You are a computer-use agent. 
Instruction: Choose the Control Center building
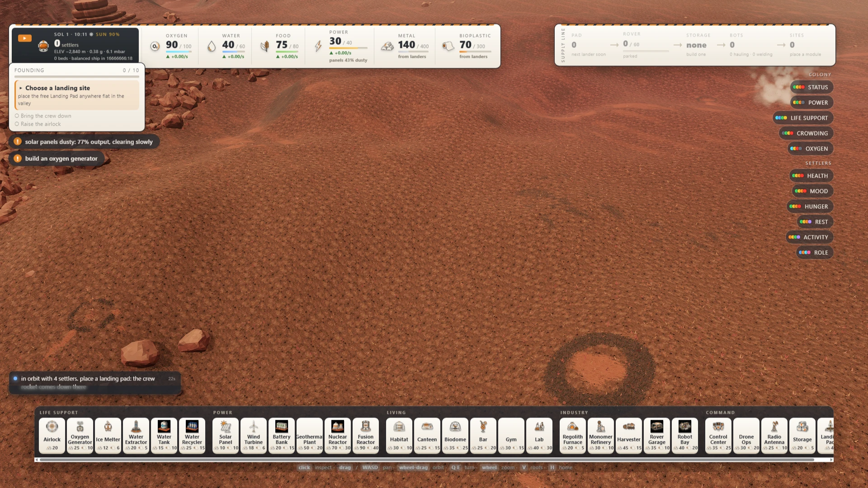pos(718,435)
